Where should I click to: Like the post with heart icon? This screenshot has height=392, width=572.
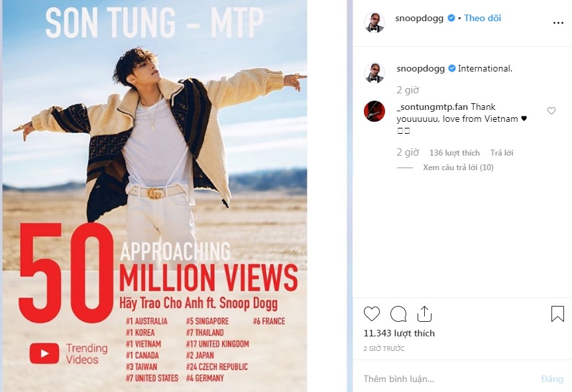click(372, 314)
